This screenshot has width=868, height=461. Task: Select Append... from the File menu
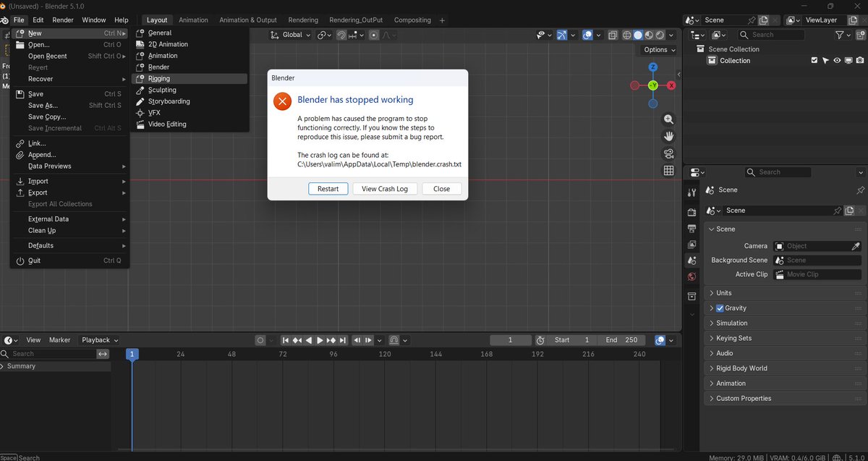click(69, 155)
